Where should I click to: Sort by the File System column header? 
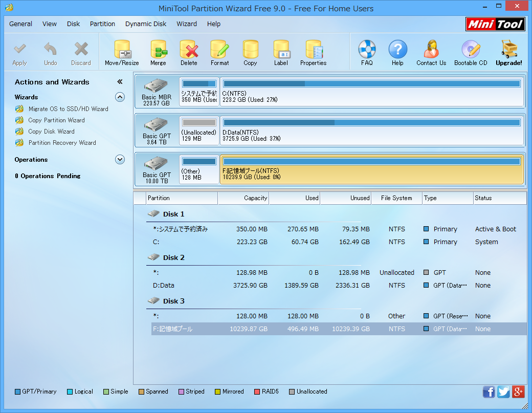[397, 198]
